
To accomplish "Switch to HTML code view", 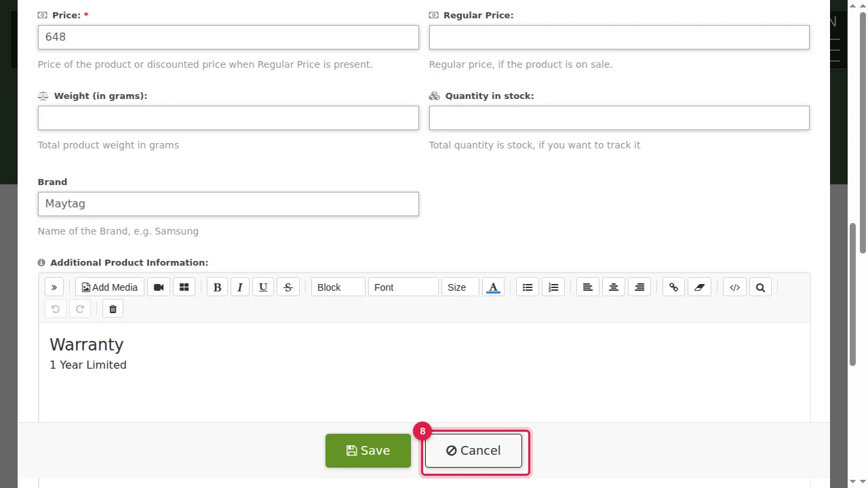I will (x=734, y=287).
